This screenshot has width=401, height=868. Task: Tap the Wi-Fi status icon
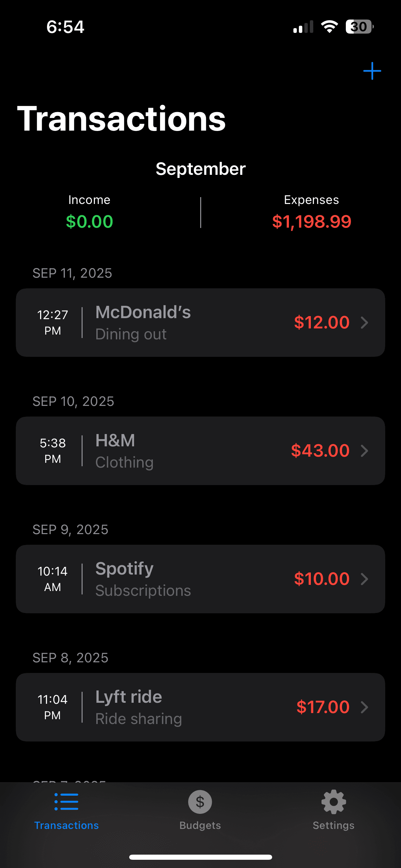click(329, 27)
